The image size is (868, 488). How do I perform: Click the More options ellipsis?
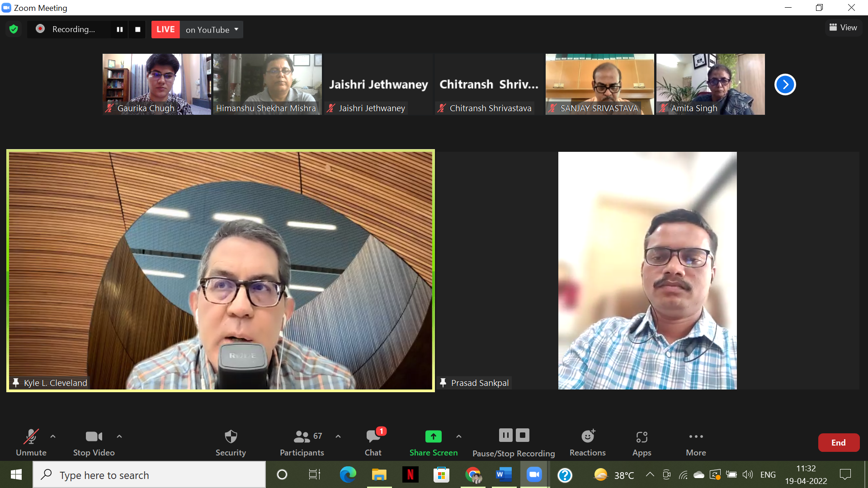(x=696, y=437)
